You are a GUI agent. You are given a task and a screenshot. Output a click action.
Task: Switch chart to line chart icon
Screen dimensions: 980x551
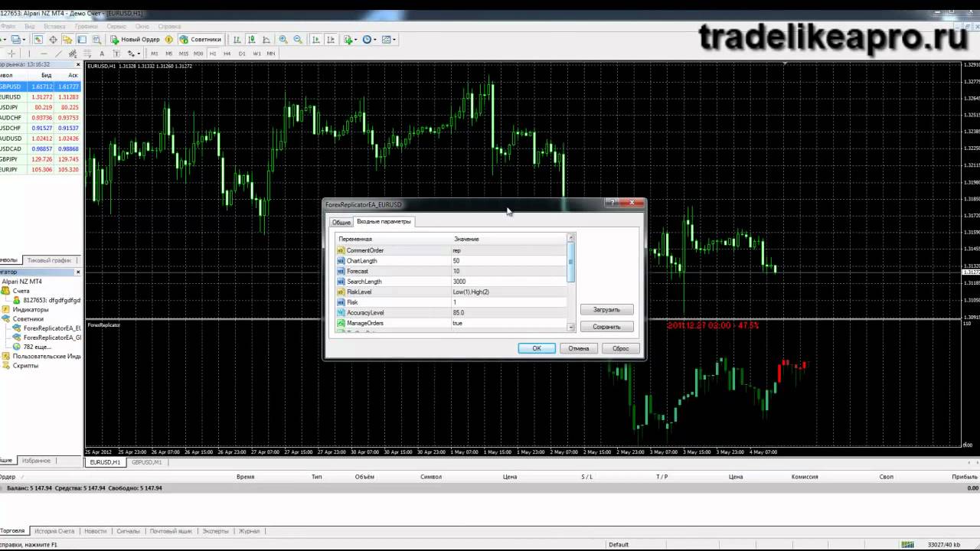coord(266,39)
